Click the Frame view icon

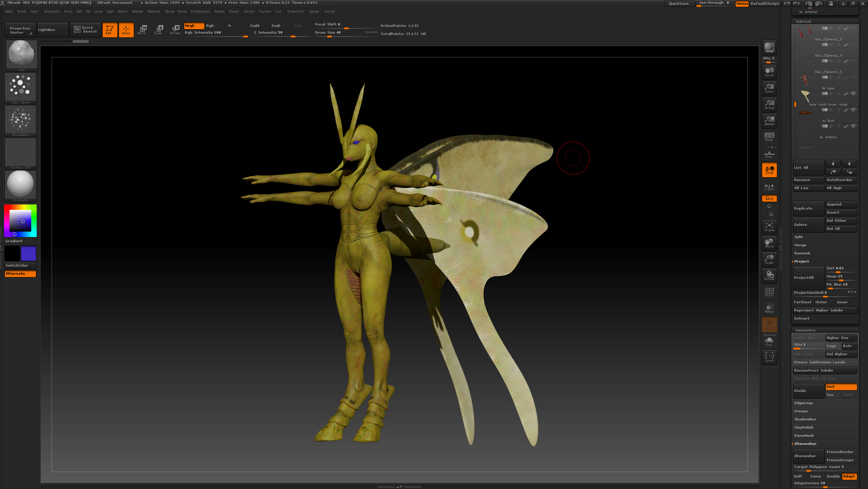coord(769,227)
